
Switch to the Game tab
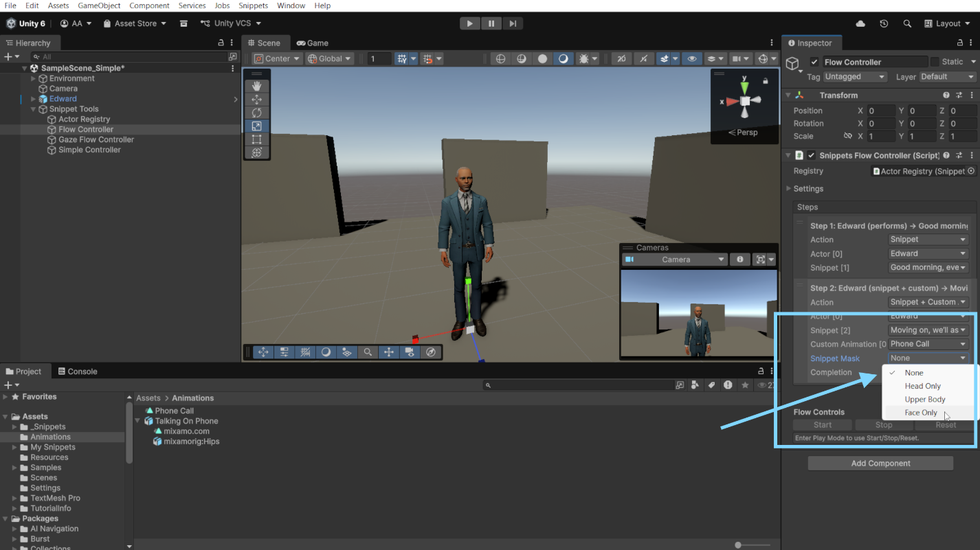[x=312, y=43]
